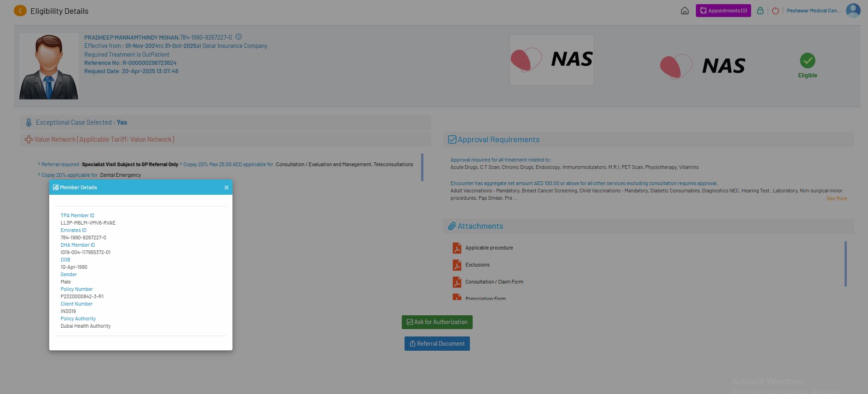Click the patient photo thumbnail
This screenshot has height=394, width=868.
click(49, 66)
